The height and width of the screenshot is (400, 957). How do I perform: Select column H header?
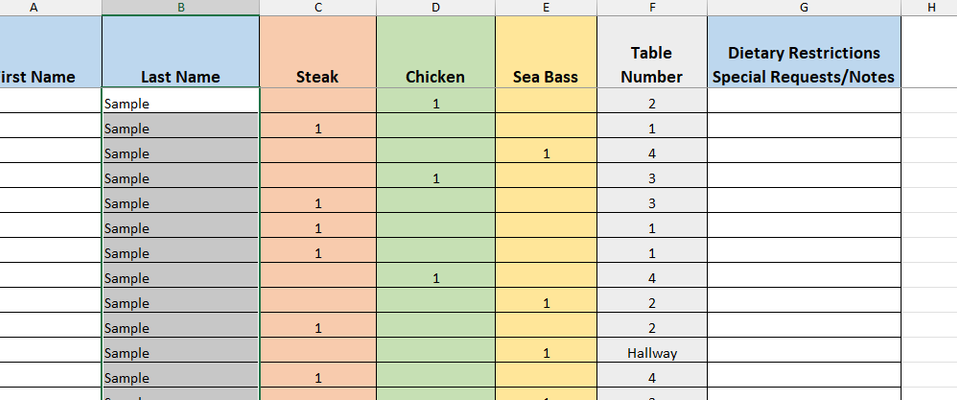point(931,7)
